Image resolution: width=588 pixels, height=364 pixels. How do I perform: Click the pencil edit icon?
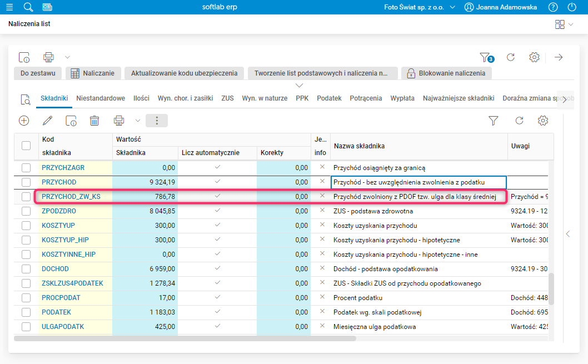click(48, 121)
